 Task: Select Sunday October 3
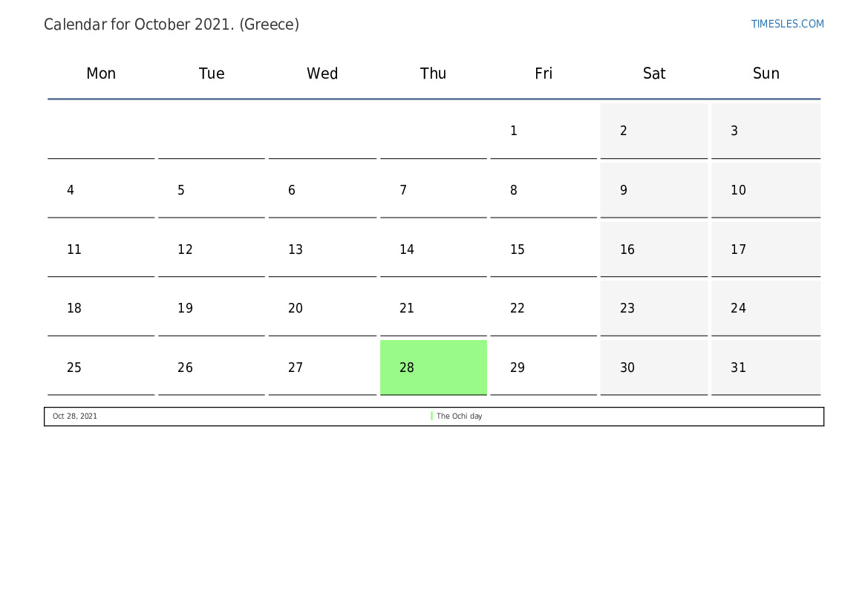pos(766,131)
